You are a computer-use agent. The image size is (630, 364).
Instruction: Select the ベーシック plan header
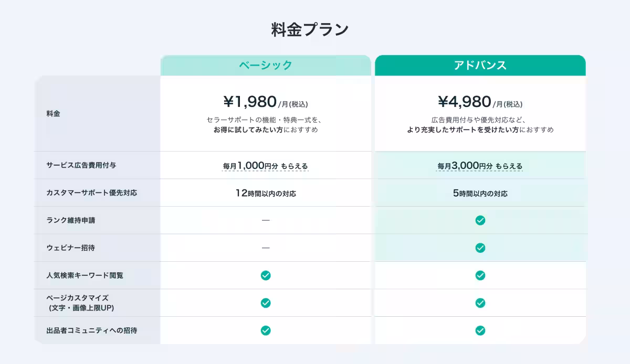click(266, 66)
